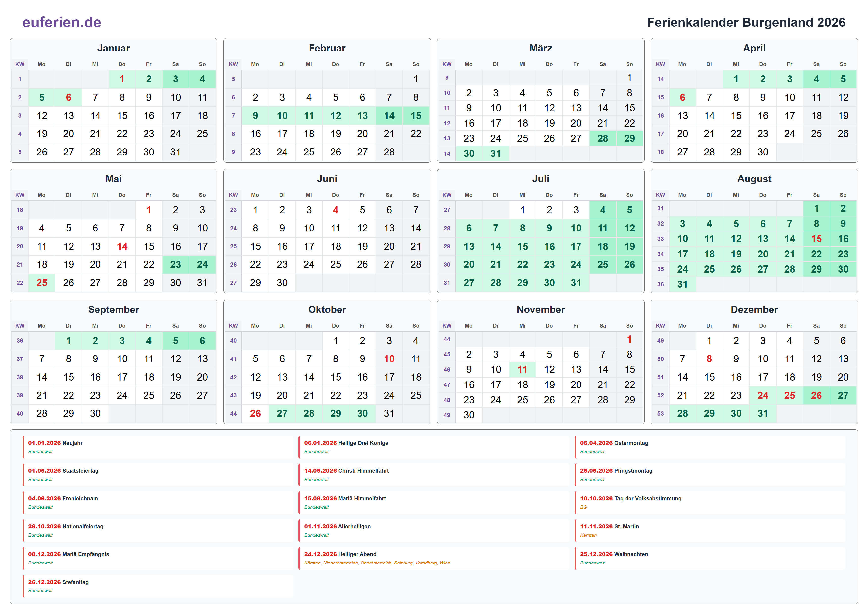Click the euferien.de site logo
The width and height of the screenshot is (868, 614).
62,22
